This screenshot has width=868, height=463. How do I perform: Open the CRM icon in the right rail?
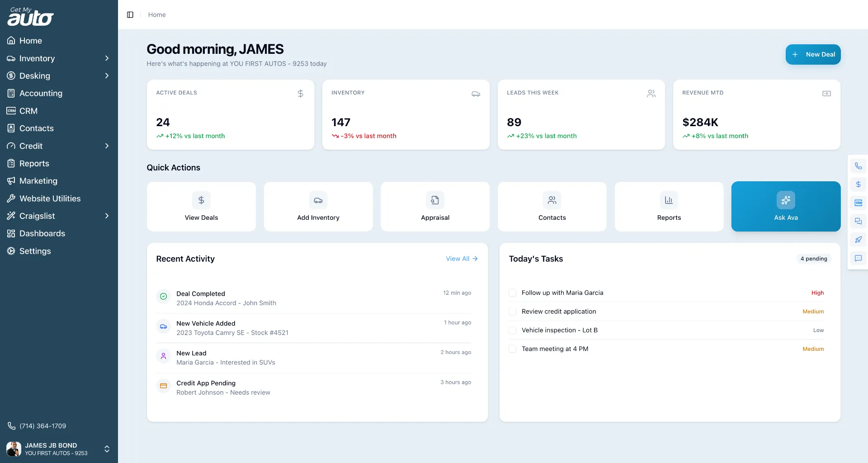coord(858,203)
